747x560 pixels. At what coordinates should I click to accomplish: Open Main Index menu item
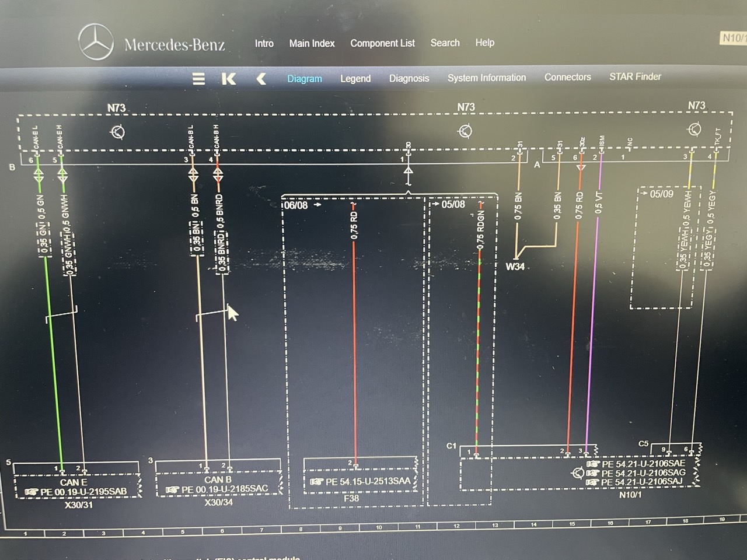click(312, 43)
